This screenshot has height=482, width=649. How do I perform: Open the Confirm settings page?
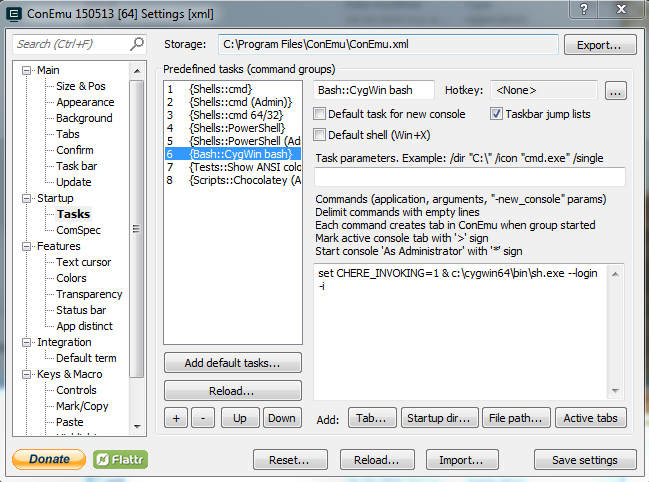[x=75, y=150]
